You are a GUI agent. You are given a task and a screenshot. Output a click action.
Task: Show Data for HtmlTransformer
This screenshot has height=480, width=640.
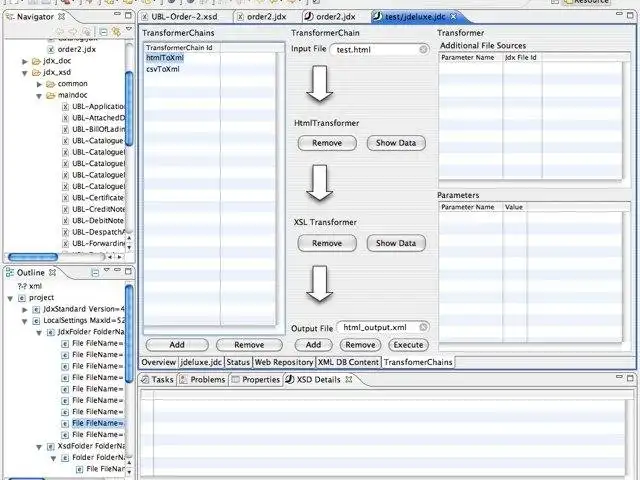pos(396,143)
